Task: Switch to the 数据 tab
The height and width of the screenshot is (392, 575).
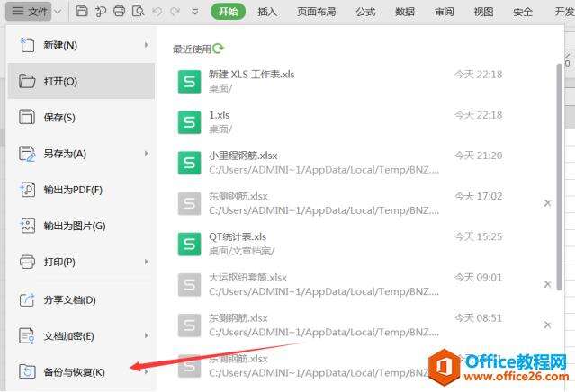Action: [x=405, y=12]
